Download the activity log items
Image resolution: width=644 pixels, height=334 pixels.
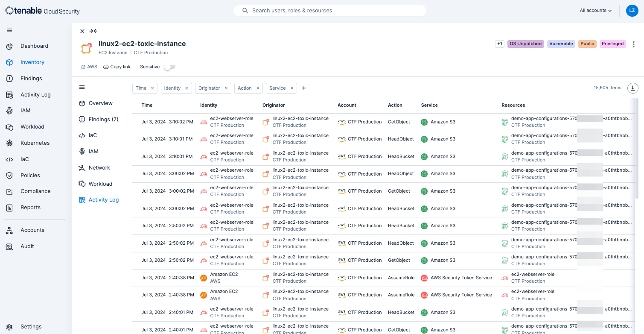632,88
